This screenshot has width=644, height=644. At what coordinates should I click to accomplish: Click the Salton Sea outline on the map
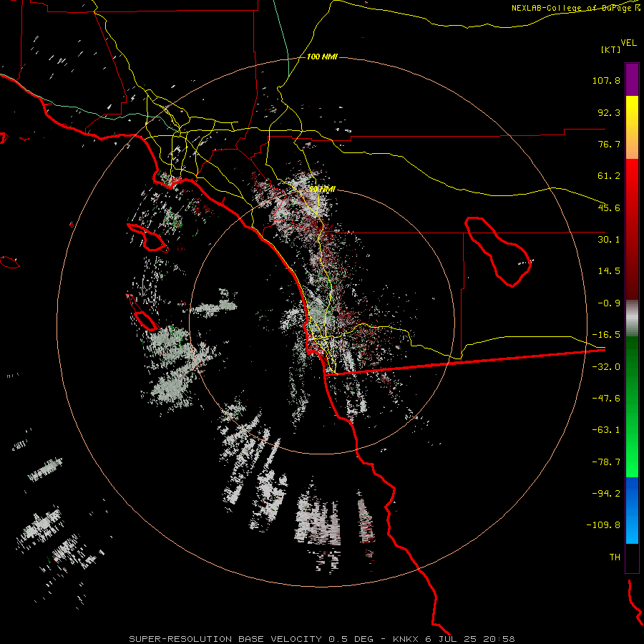point(498,251)
